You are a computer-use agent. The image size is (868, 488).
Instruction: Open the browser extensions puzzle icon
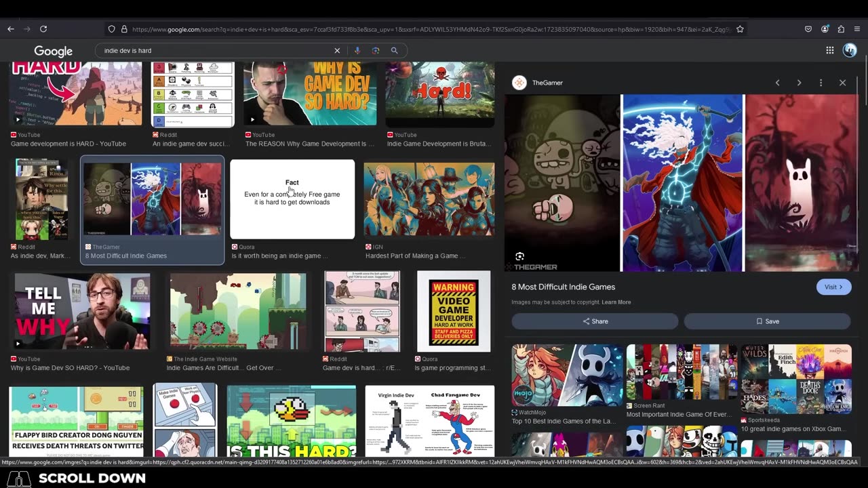click(841, 29)
